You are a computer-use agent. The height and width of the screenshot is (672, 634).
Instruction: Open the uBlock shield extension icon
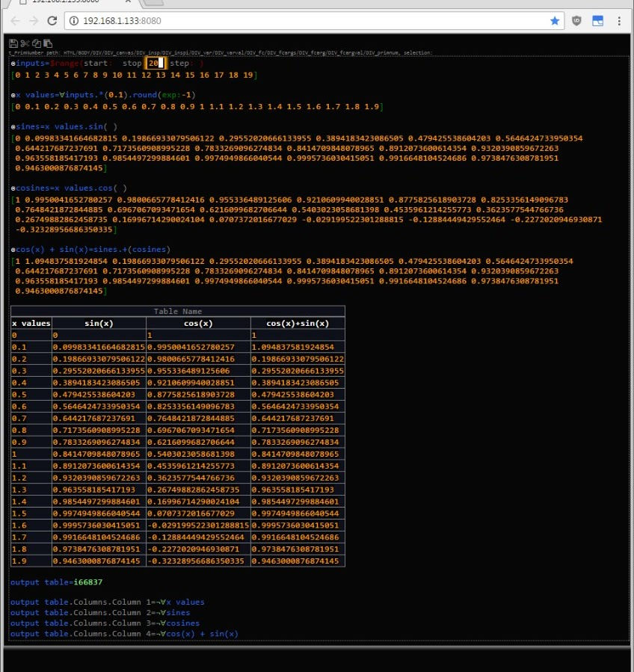[x=576, y=21]
